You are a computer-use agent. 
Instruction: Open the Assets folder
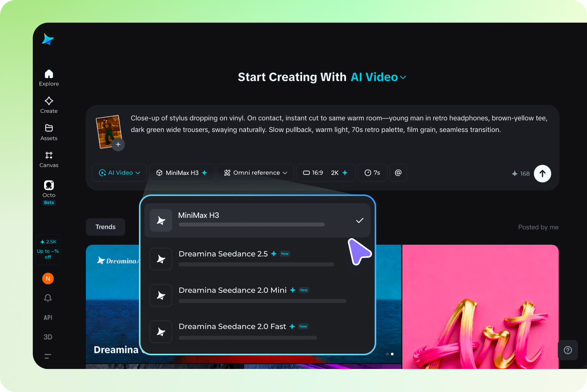click(x=49, y=132)
